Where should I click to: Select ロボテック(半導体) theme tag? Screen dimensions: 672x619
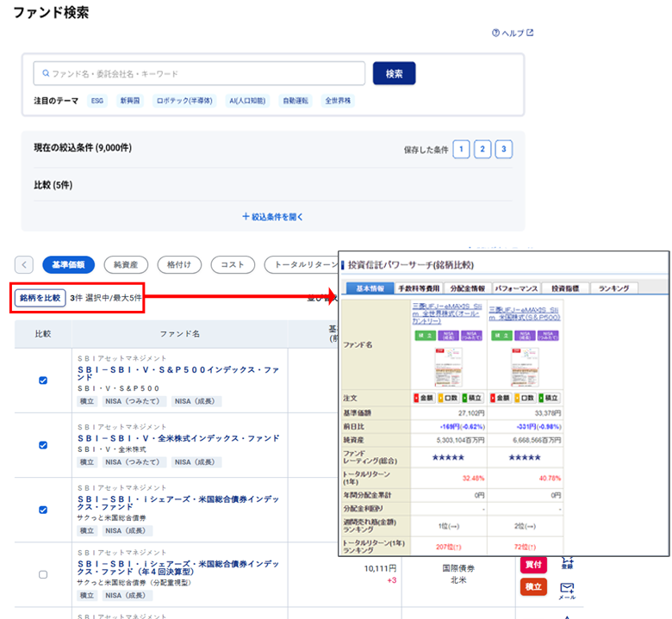(184, 101)
